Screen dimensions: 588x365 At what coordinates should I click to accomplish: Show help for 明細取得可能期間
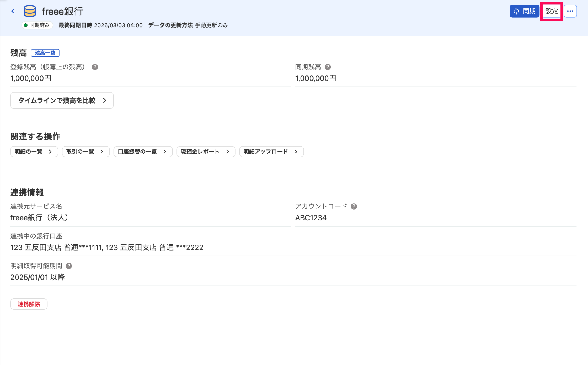[x=69, y=266]
